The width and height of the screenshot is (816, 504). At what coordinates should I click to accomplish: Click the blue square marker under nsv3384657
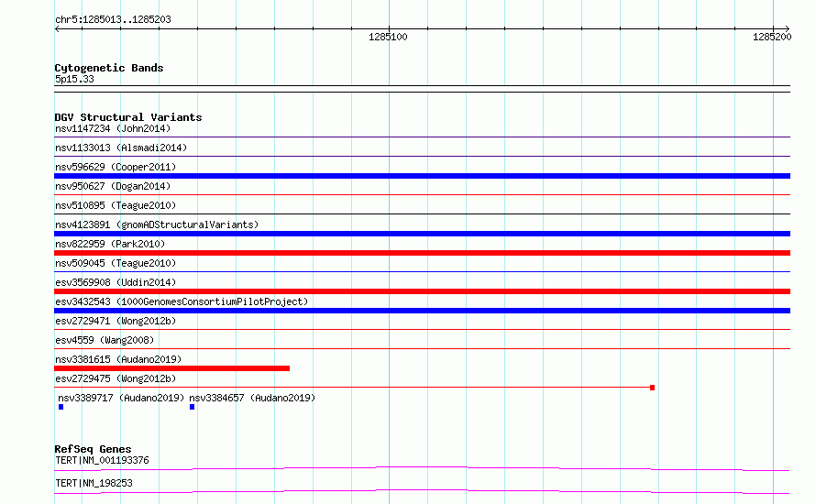pos(192,407)
